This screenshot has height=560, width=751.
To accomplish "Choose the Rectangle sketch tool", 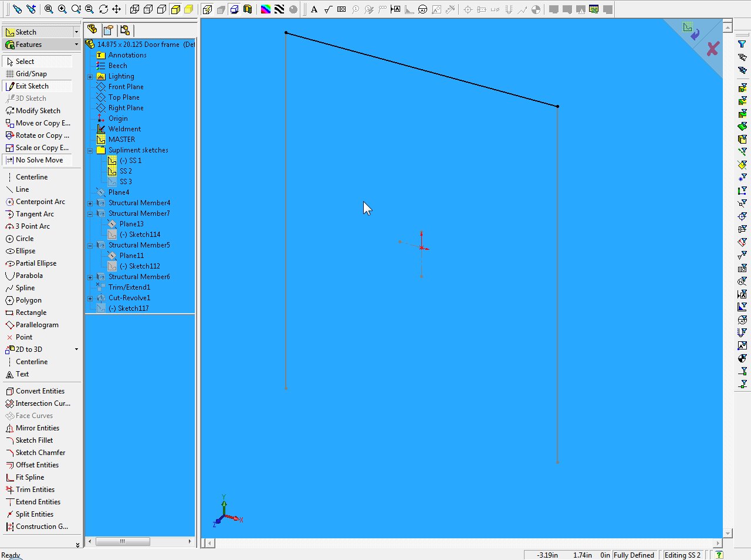I will [x=31, y=313].
